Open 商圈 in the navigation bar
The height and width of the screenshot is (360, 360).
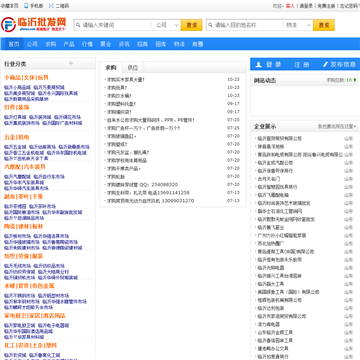pyautogui.click(x=197, y=44)
